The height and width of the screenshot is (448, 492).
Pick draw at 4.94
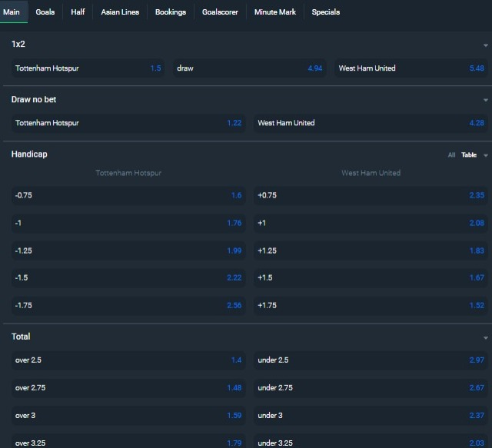(x=250, y=68)
